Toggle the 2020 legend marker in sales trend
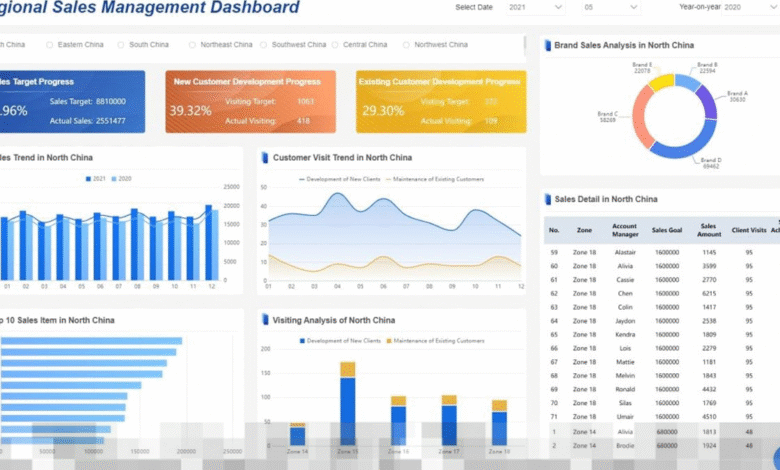 116,178
